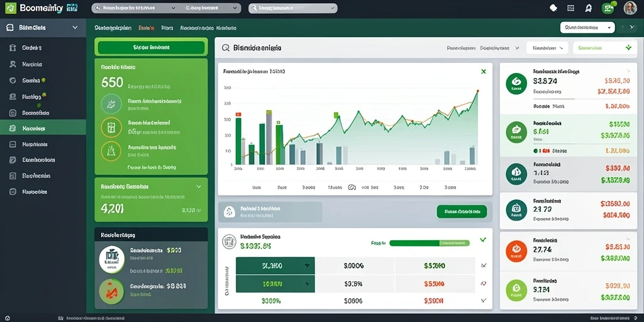The image size is (644, 322).
Task: Toggle the check icon on first table row
Action: (483, 266)
